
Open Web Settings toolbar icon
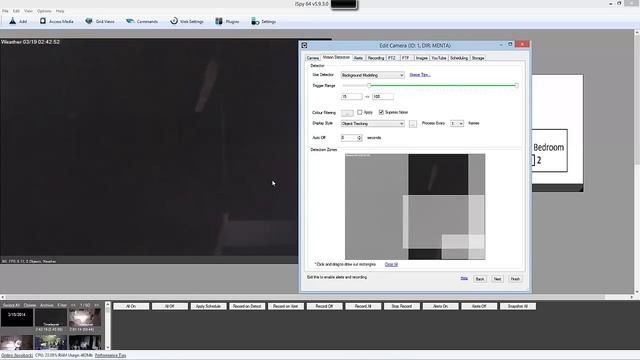tap(174, 21)
